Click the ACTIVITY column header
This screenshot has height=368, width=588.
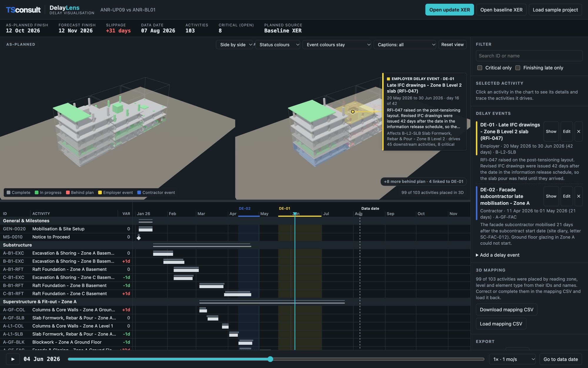[41, 214]
